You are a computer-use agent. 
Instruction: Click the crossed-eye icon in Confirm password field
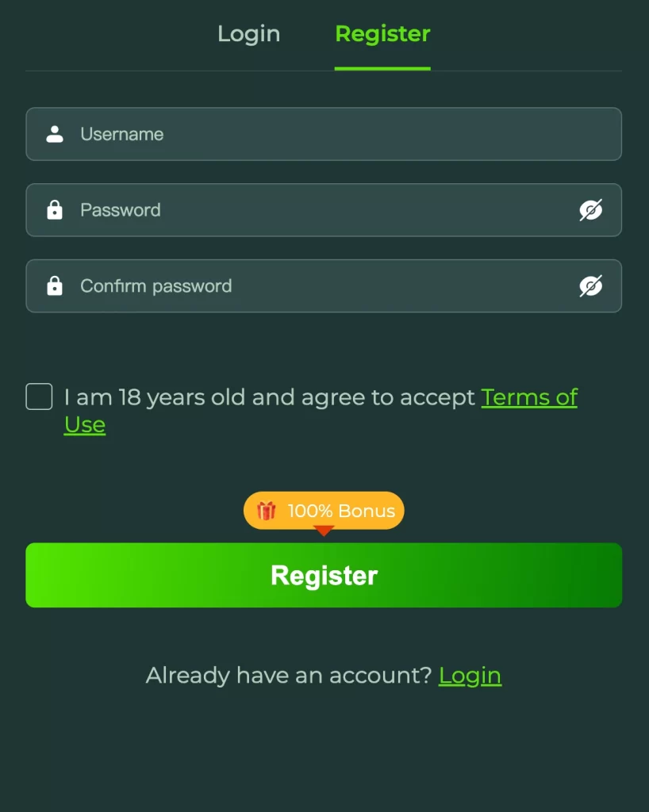pyautogui.click(x=591, y=286)
